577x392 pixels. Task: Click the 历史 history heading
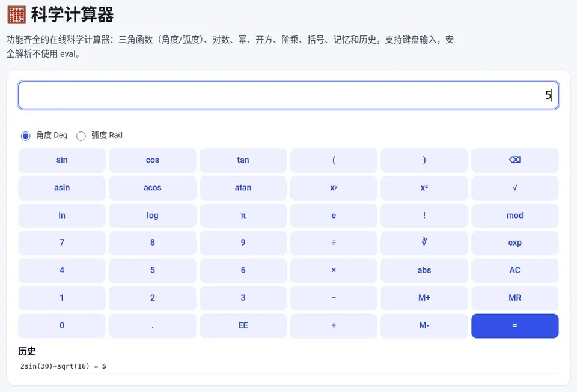pyautogui.click(x=27, y=351)
